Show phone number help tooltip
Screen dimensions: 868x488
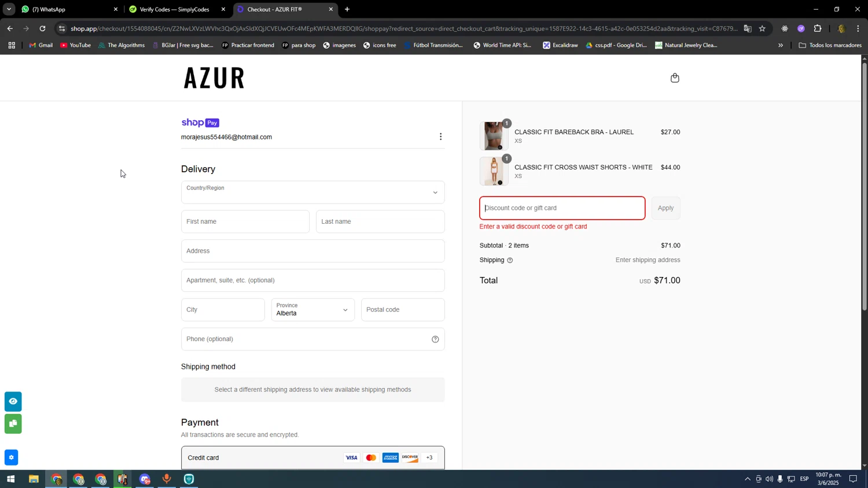pyautogui.click(x=435, y=339)
